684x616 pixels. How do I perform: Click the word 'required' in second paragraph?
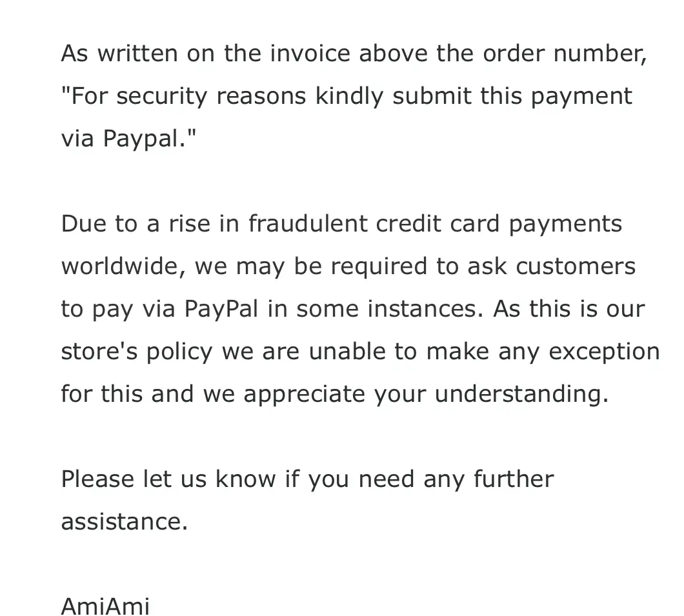pyautogui.click(x=379, y=266)
